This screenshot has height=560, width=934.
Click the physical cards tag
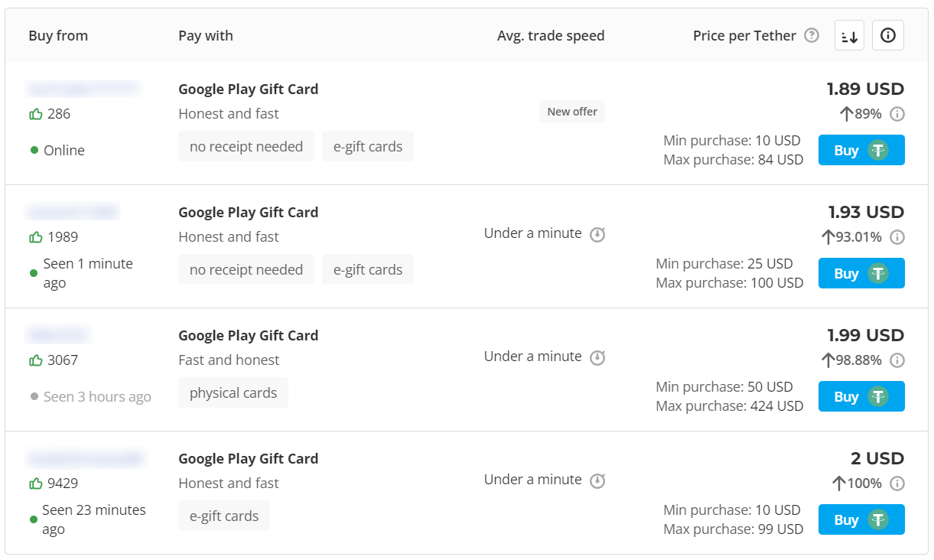pos(233,392)
